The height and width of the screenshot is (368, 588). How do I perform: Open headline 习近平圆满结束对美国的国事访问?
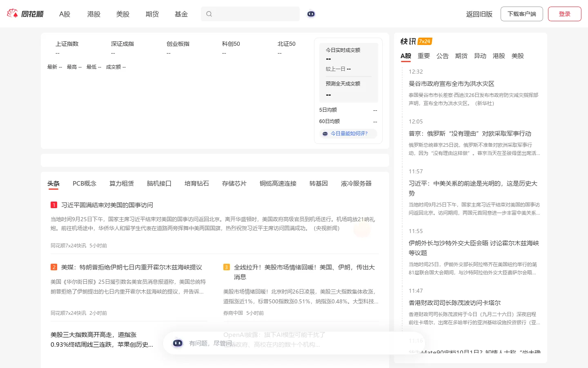pos(107,205)
